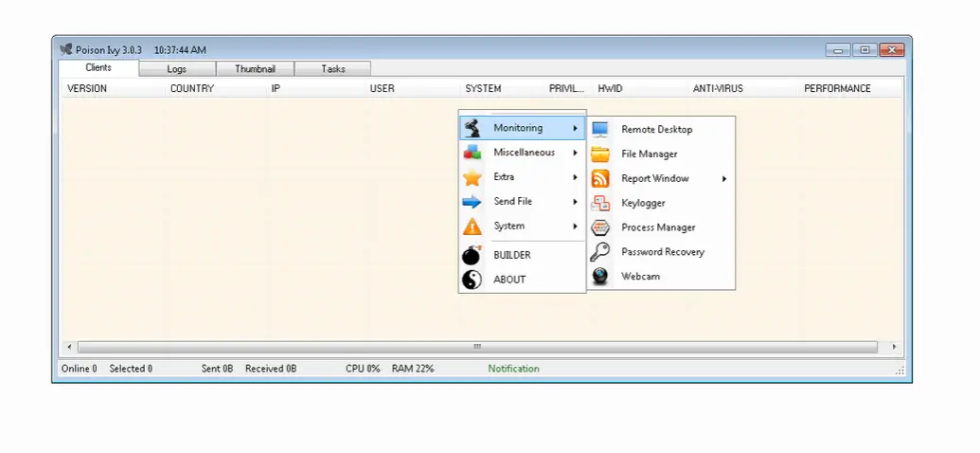
Task: Open the Monitoring menu entry
Action: point(522,128)
